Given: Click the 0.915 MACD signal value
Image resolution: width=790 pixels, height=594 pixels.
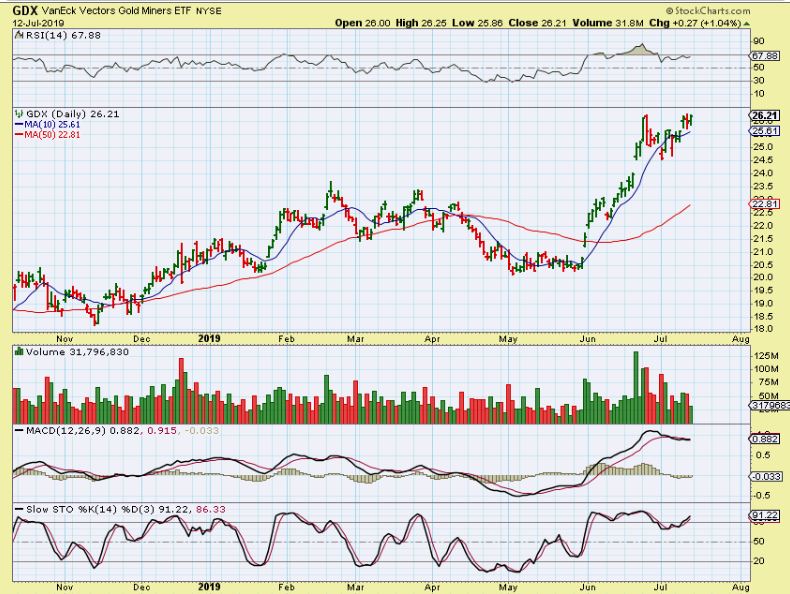Looking at the screenshot, I should [x=162, y=431].
